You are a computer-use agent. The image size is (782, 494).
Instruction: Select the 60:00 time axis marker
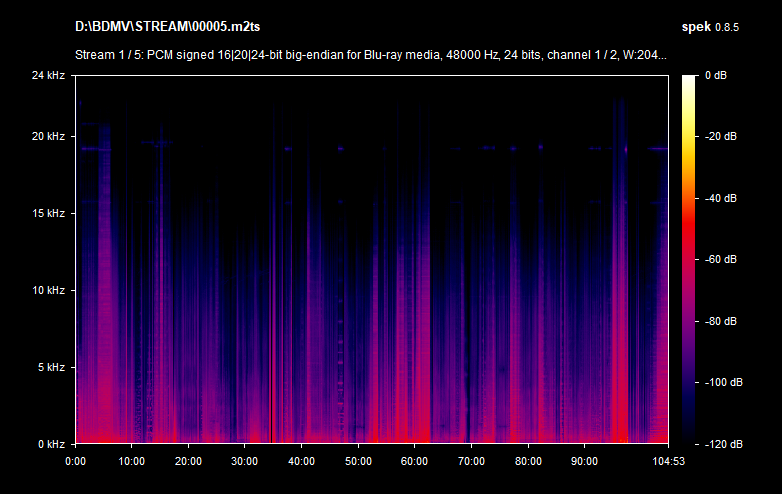tap(414, 461)
